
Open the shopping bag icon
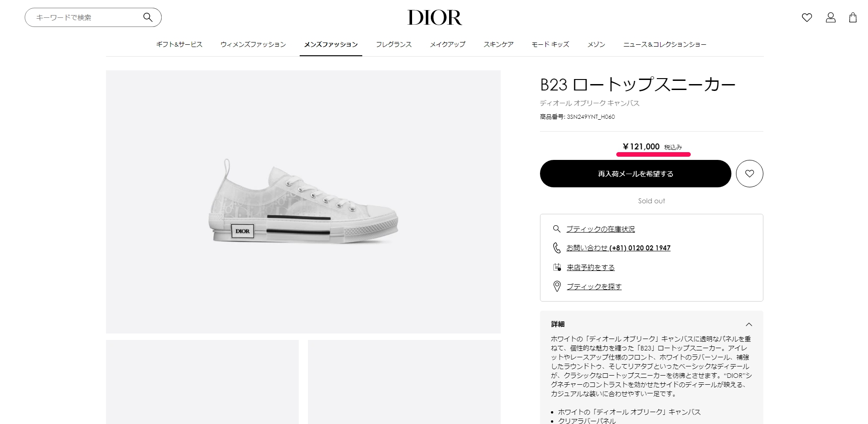pyautogui.click(x=852, y=17)
